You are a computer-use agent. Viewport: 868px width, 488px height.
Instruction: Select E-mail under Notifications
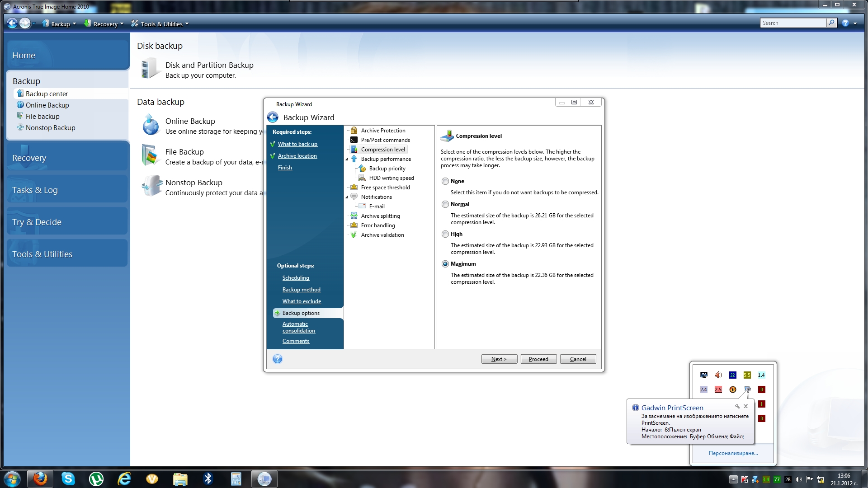[x=377, y=206]
